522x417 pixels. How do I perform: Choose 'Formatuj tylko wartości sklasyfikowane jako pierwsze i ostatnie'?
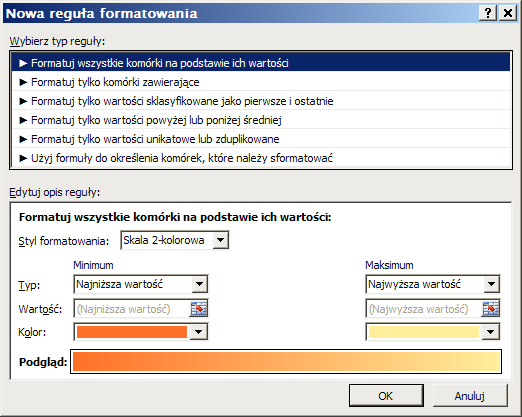tap(261, 101)
